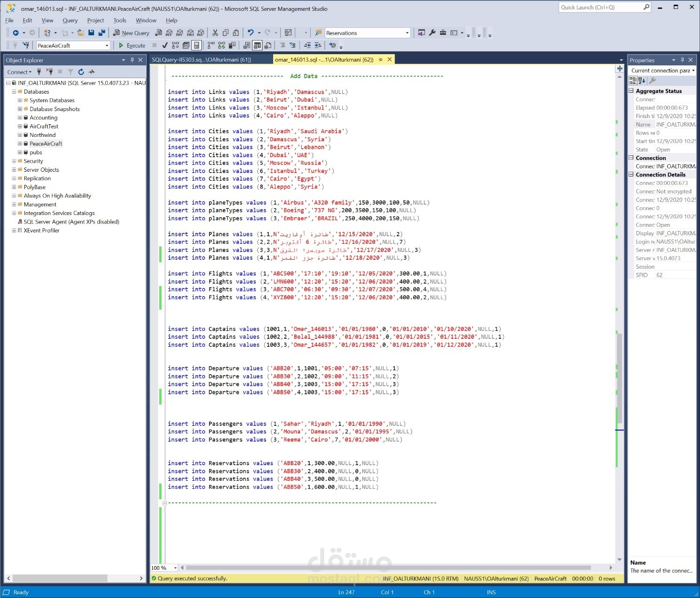Click the DAX query icon
Image resolution: width=700 pixels, height=598 pixels.
[201, 33]
